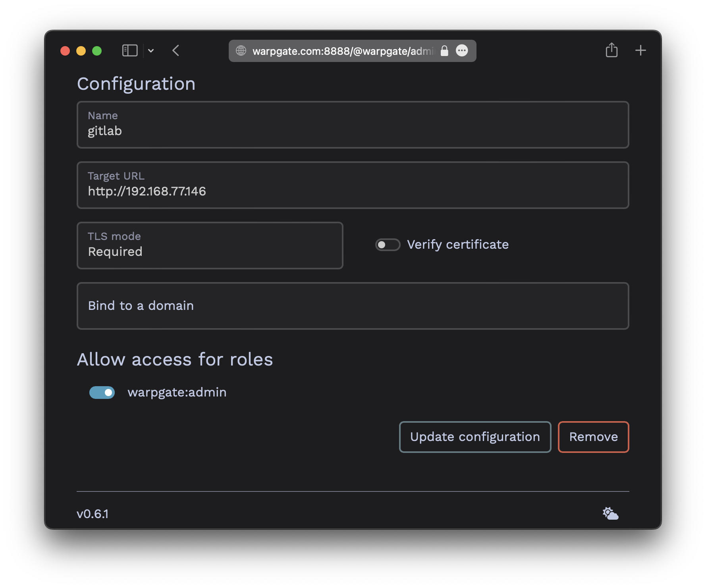
Task: Click the Configuration heading
Action: pyautogui.click(x=136, y=84)
